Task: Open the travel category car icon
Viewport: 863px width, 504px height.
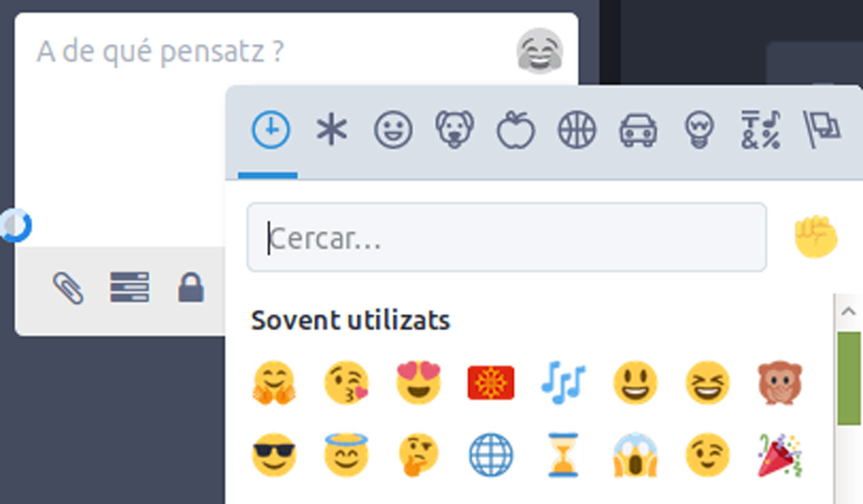Action: tap(638, 130)
